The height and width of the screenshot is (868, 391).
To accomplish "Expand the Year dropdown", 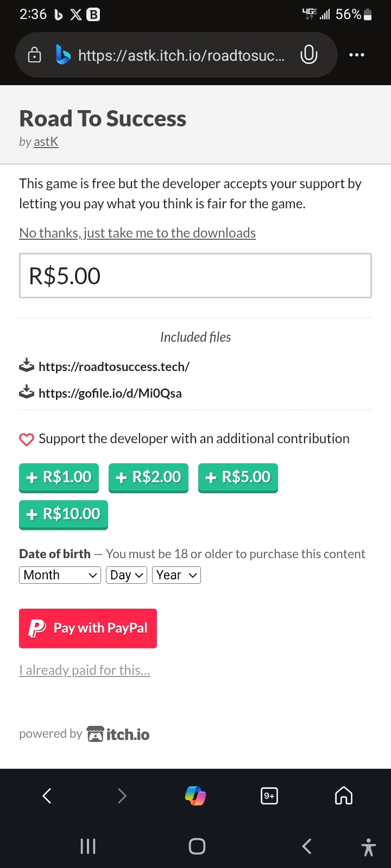I will coord(176,575).
